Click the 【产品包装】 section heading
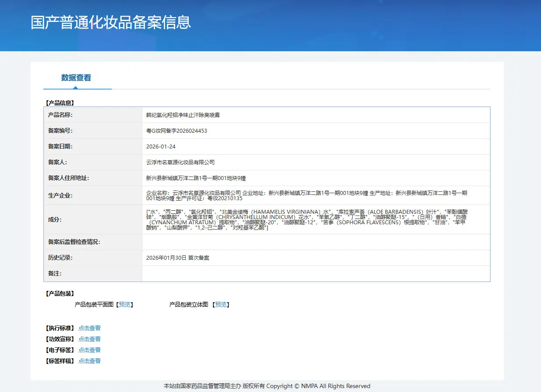 [59, 294]
